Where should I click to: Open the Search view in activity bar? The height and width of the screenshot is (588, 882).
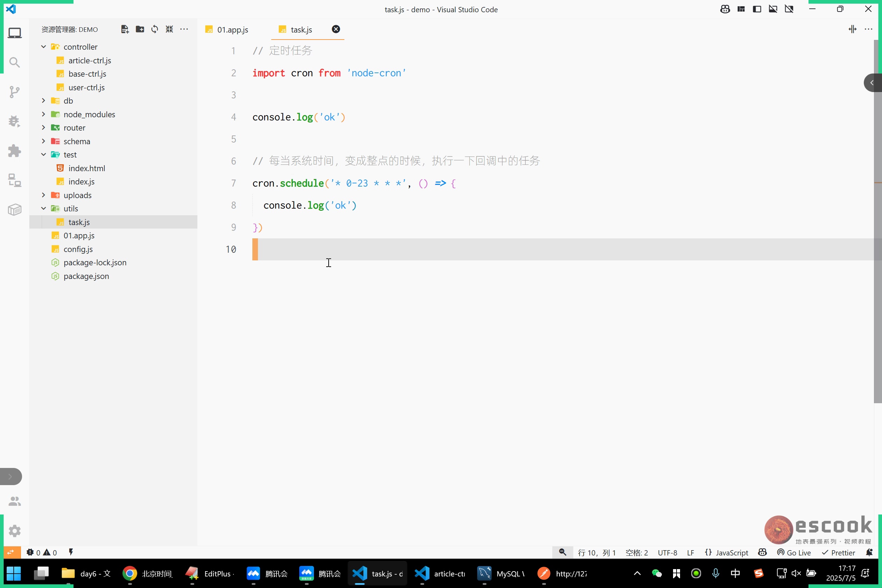pos(15,62)
